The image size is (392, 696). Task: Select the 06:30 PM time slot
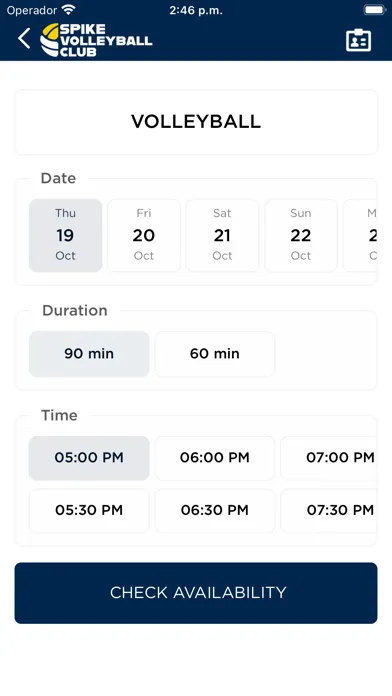(x=215, y=510)
